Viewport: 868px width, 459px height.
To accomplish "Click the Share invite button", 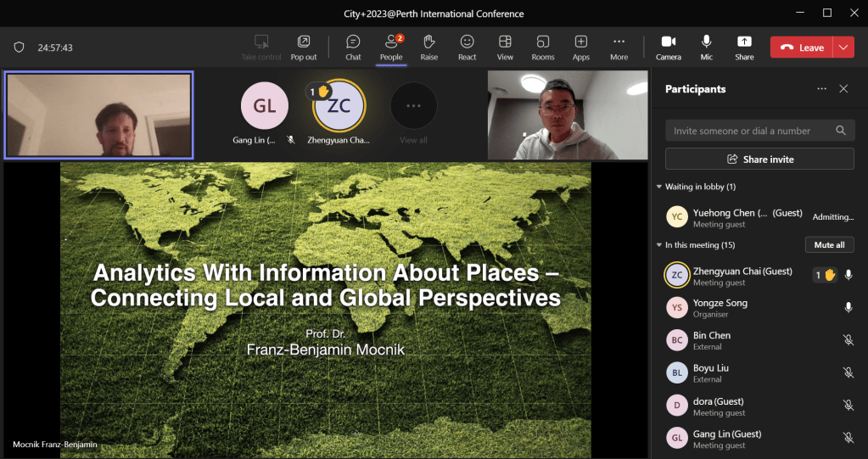I will (759, 160).
